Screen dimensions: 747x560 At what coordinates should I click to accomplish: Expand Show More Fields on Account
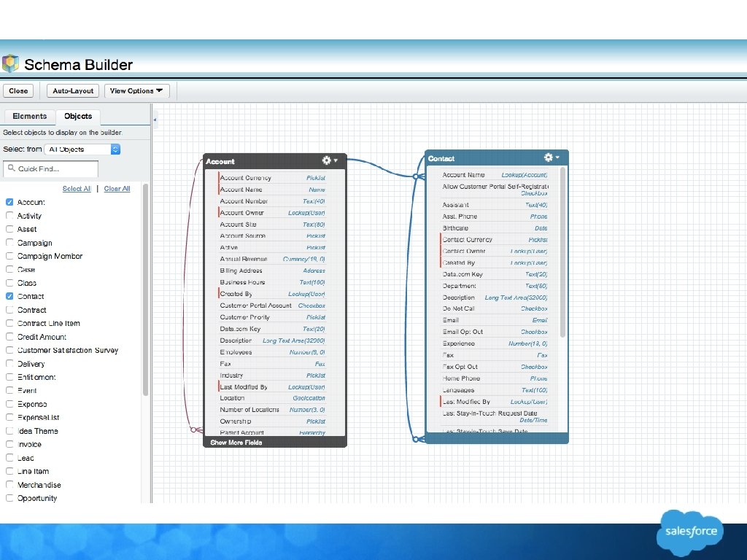click(x=236, y=443)
